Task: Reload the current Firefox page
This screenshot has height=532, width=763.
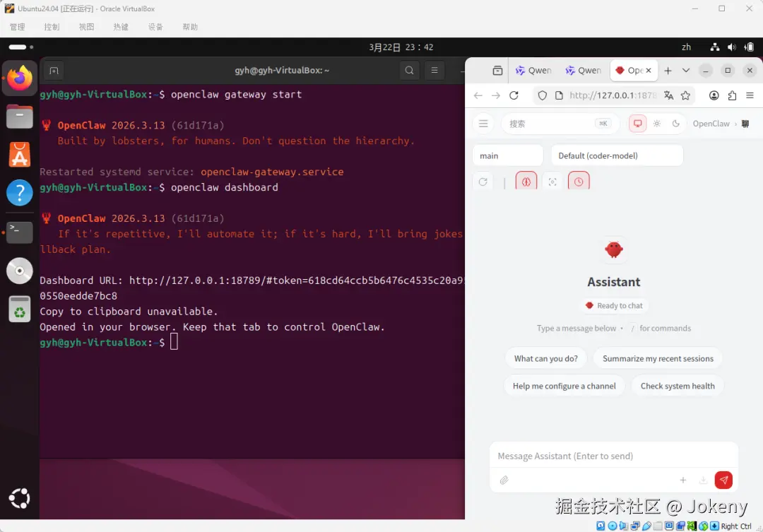Action: [514, 95]
